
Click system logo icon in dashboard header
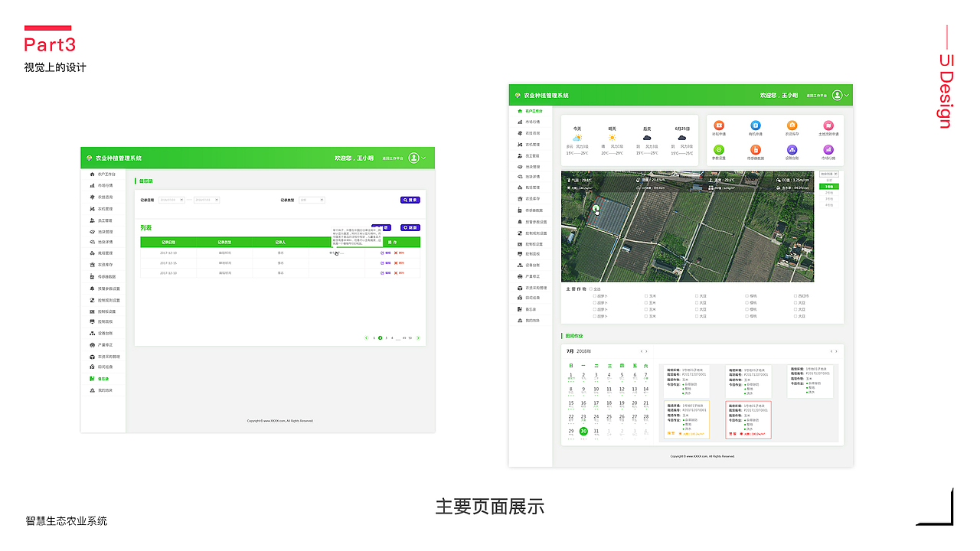pos(517,96)
